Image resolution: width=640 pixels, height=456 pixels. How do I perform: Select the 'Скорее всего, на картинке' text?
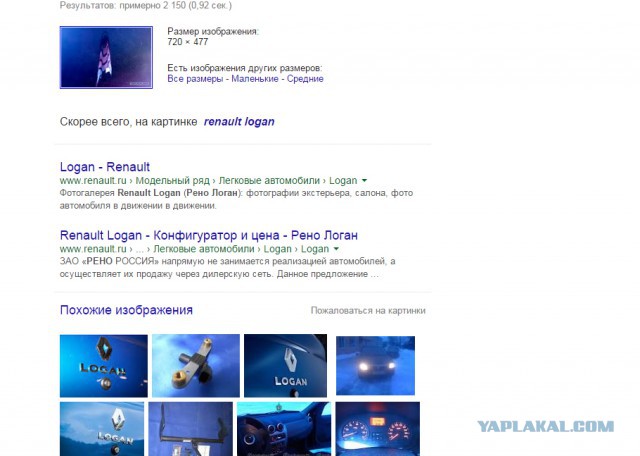[129, 122]
